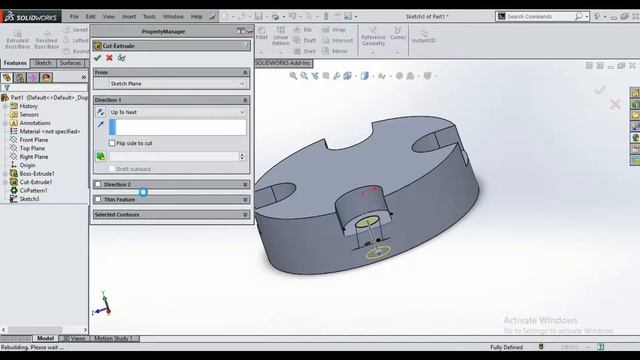This screenshot has width=640, height=360.
Task: Click the viewport confirm corner checkmark
Action: (600, 90)
